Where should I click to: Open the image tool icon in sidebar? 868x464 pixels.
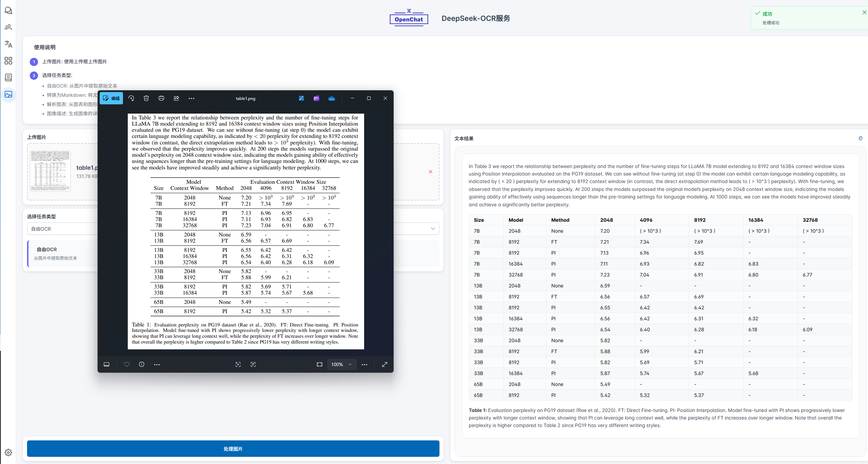(x=8, y=94)
